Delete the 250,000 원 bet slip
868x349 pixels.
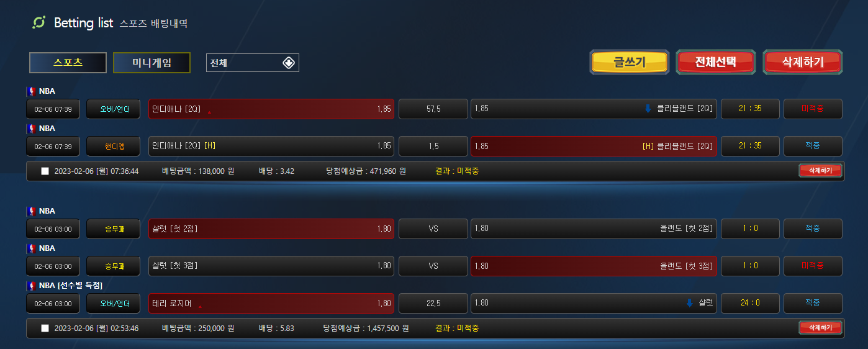point(820,328)
